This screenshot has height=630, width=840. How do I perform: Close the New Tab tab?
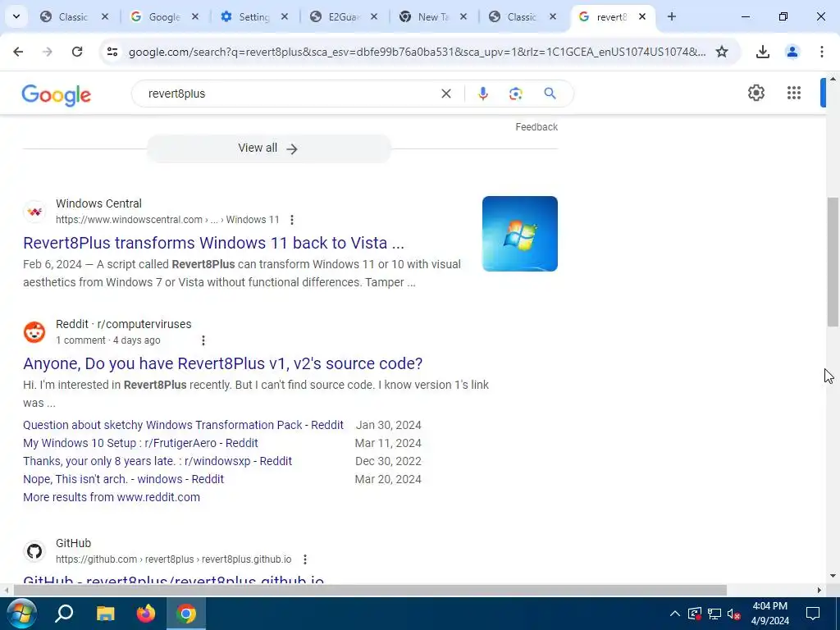point(463,16)
